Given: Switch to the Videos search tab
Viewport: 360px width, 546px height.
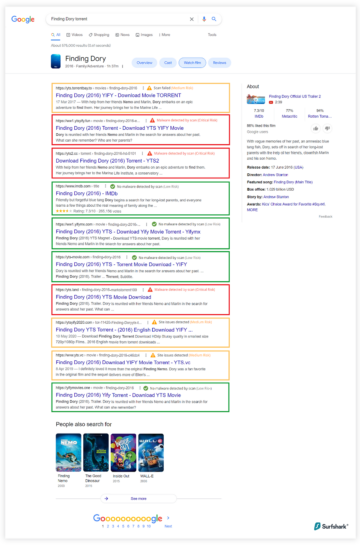Looking at the screenshot, I should pyautogui.click(x=75, y=35).
